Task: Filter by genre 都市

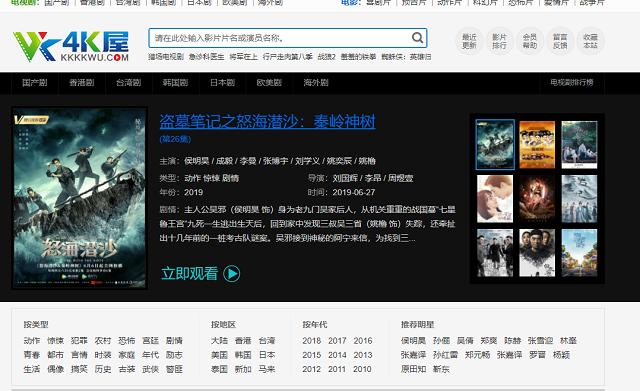Action: click(56, 355)
